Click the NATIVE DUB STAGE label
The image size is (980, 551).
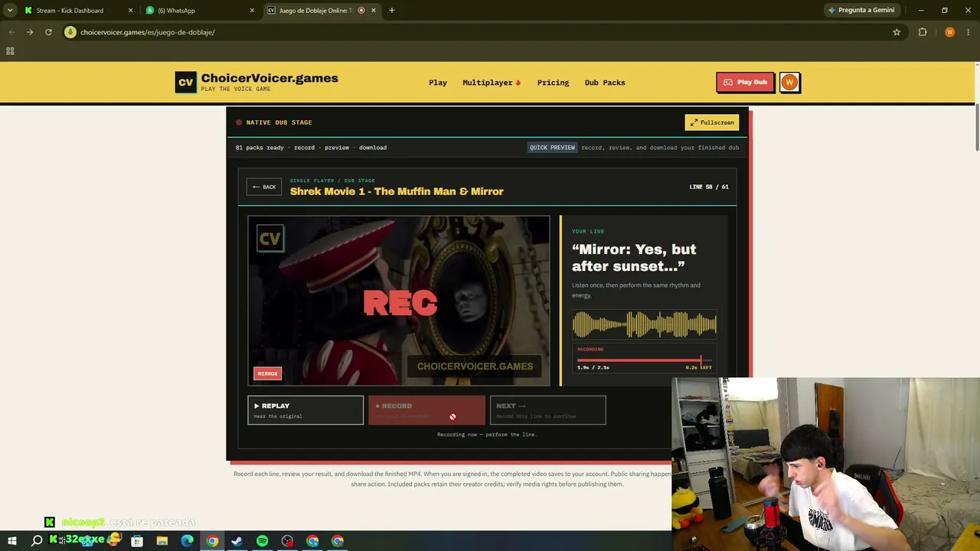point(279,122)
